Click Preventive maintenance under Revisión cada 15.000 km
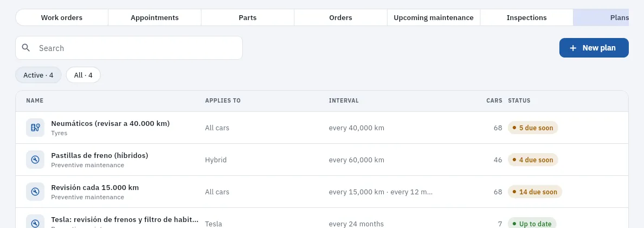Viewport: 644px width, 228px height. point(87,198)
